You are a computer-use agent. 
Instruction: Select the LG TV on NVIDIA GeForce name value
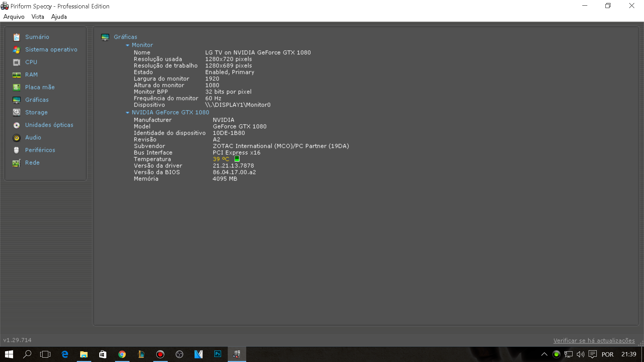258,53
